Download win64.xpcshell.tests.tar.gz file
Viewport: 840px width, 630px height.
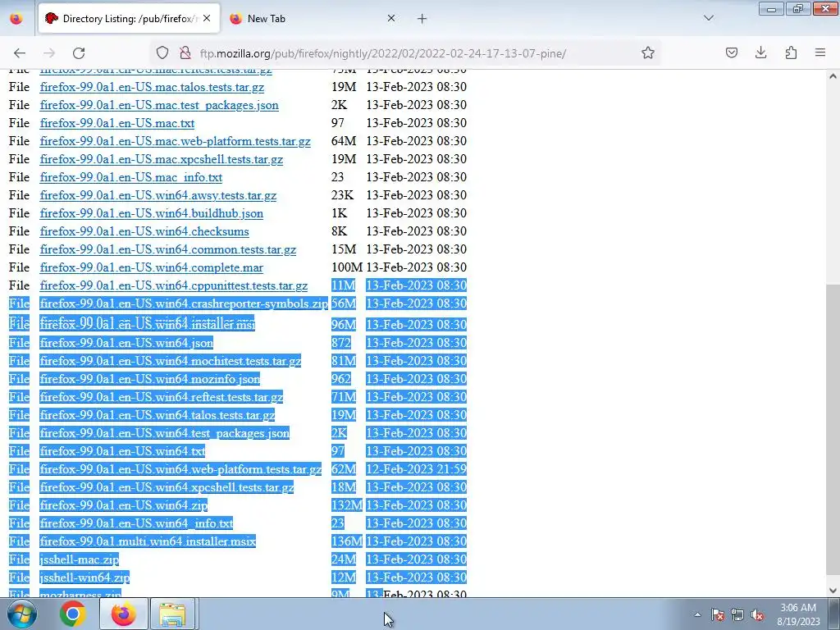click(x=167, y=487)
